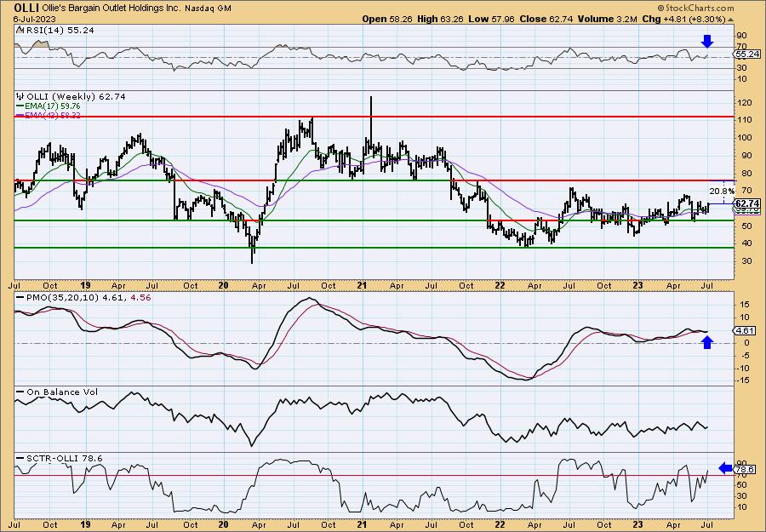Click the 110 price axis label

745,120
